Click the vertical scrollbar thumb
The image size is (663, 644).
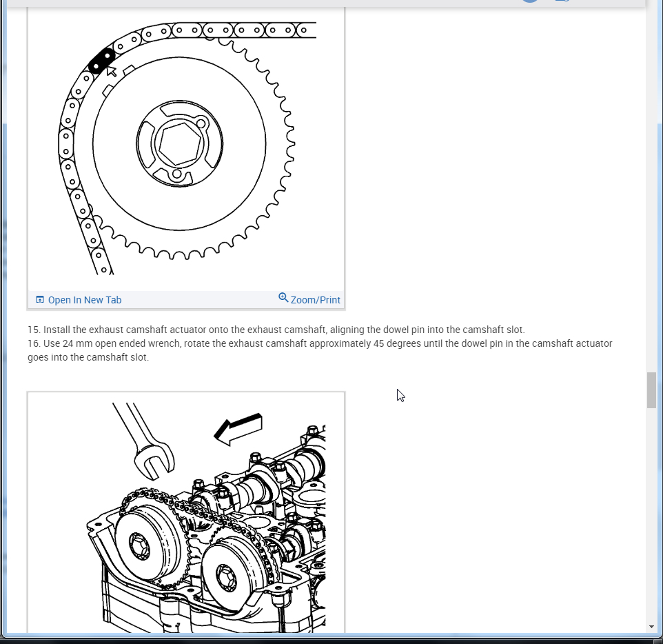pyautogui.click(x=651, y=390)
